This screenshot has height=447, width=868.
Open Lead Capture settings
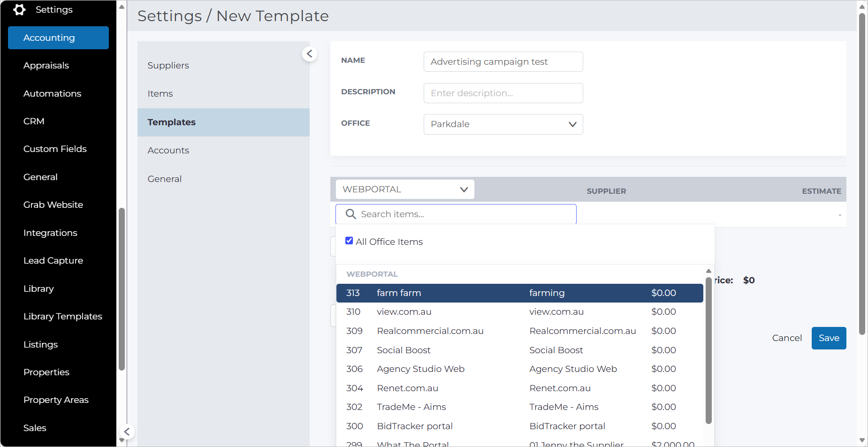coord(53,260)
